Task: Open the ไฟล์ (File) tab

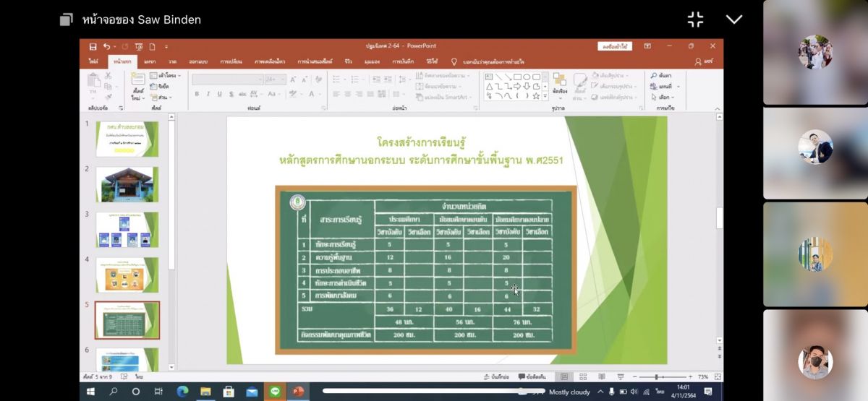Action: pyautogui.click(x=93, y=61)
